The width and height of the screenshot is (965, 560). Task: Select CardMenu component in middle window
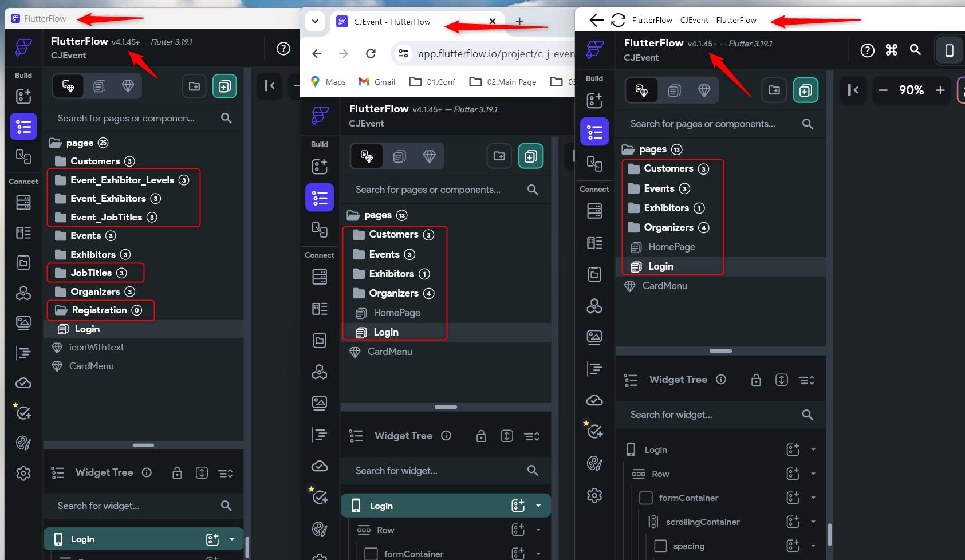(x=389, y=352)
